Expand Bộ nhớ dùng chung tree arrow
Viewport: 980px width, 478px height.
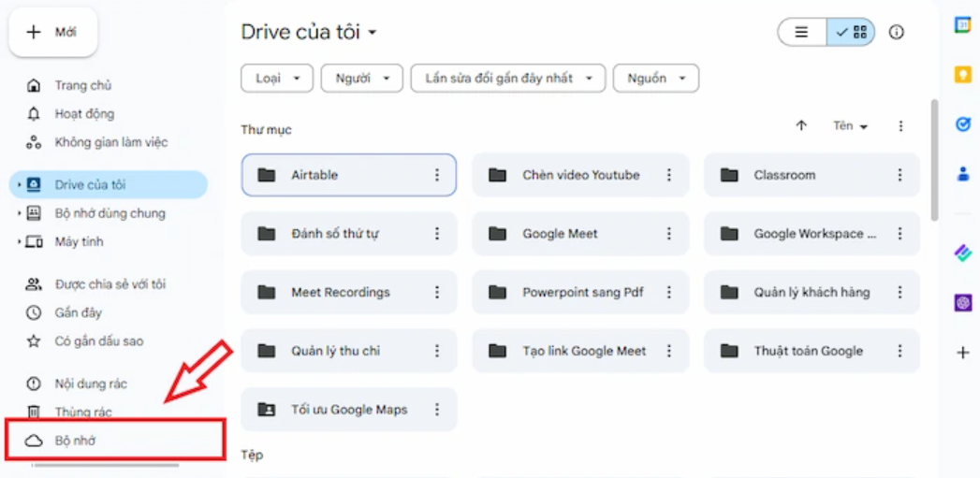click(20, 213)
